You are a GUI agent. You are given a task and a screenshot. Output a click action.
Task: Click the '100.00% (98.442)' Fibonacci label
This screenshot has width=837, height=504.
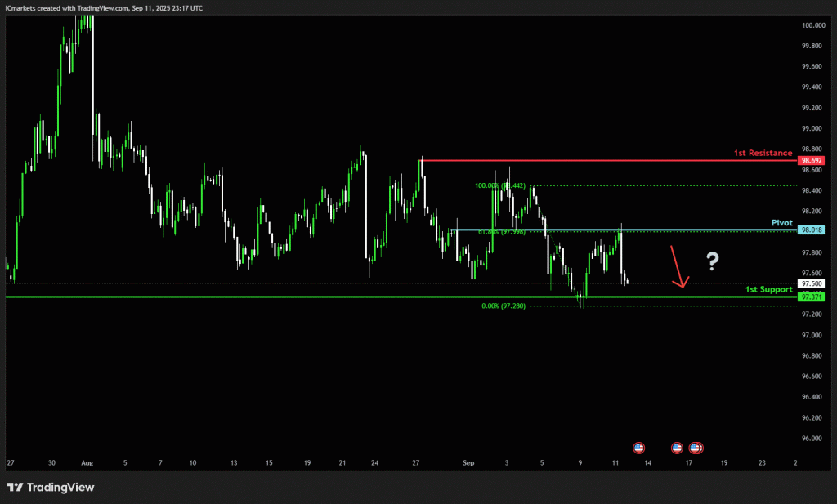click(500, 185)
